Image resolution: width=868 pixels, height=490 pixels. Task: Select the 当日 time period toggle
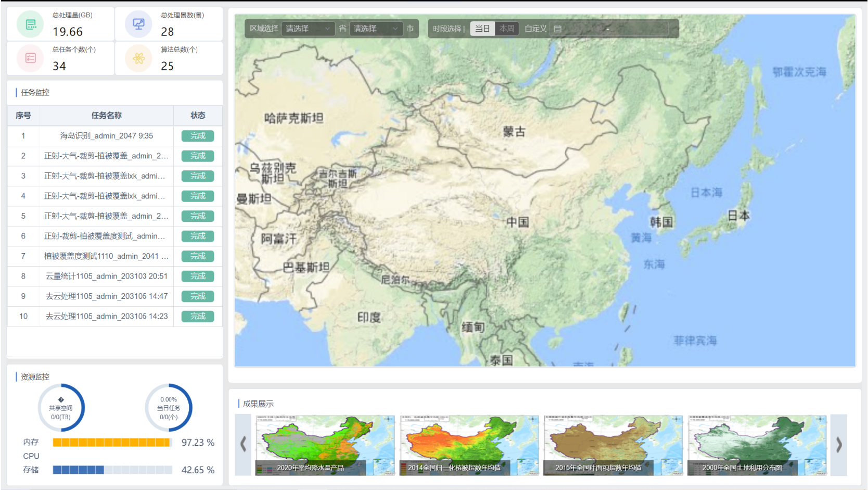click(x=482, y=29)
